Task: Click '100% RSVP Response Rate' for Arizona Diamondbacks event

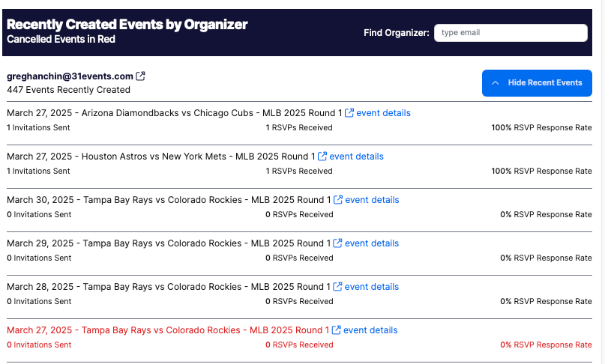Action: coord(541,127)
